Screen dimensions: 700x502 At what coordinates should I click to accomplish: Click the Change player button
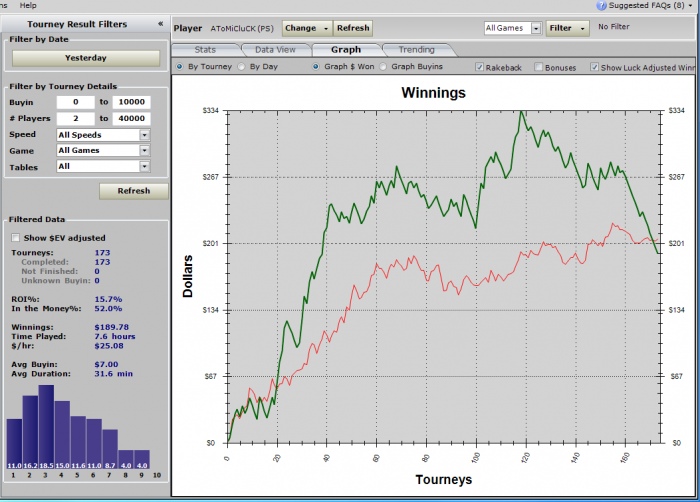click(x=307, y=28)
